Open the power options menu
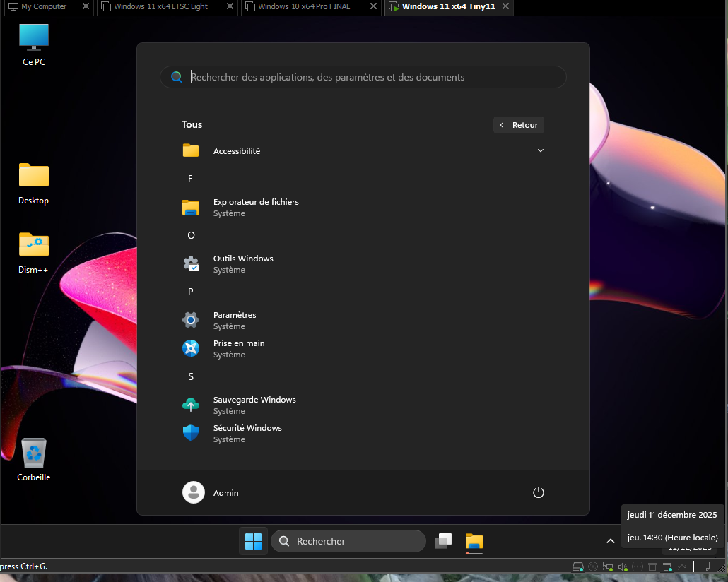728x582 pixels. [539, 492]
